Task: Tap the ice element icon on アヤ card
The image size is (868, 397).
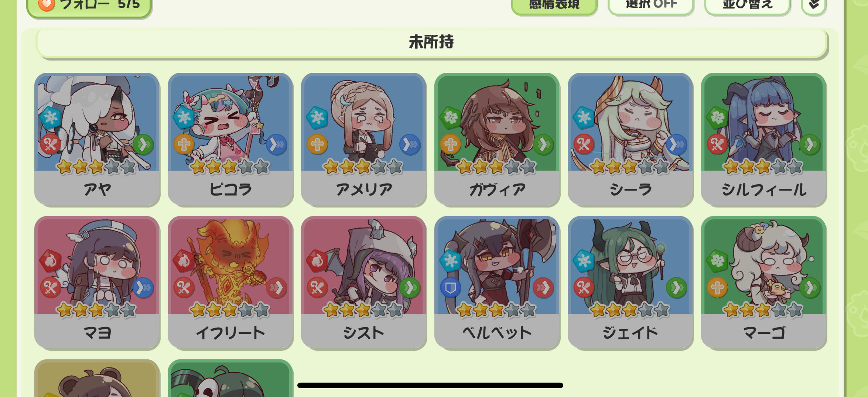Action: (51, 117)
